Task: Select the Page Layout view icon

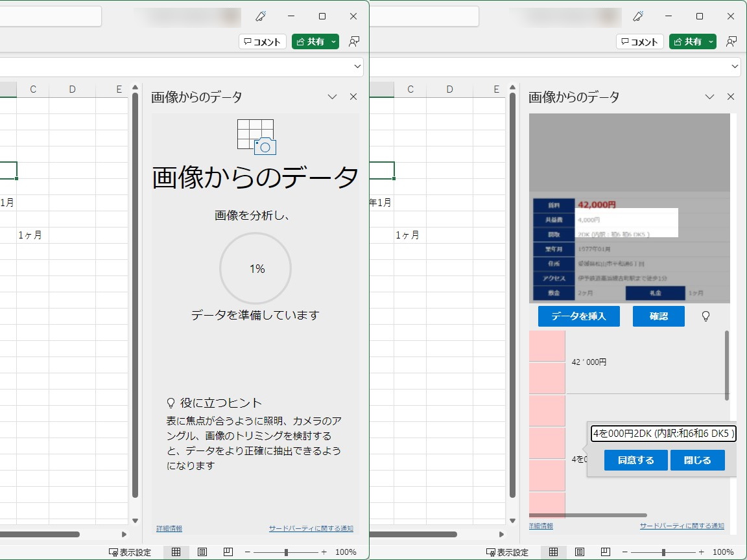Action: (580, 552)
